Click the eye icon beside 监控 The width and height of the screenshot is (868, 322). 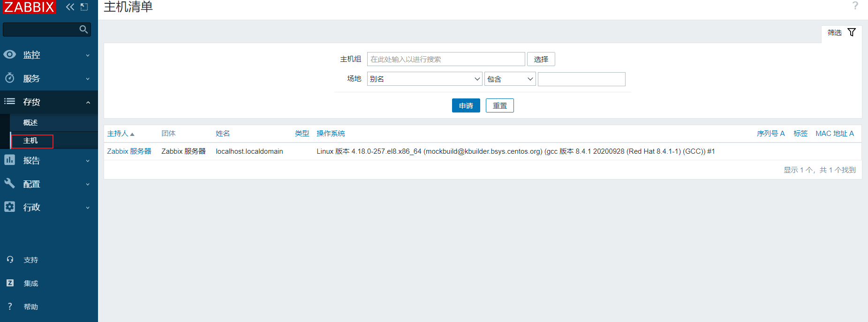point(9,54)
